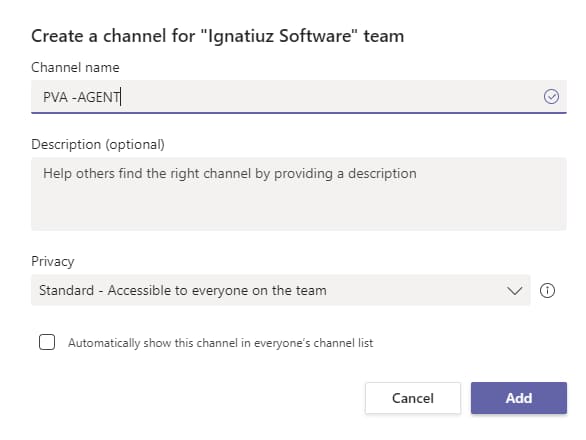Viewport: 586px width, 440px height.
Task: Click the 'Create a channel' dialog title
Action: [x=218, y=36]
